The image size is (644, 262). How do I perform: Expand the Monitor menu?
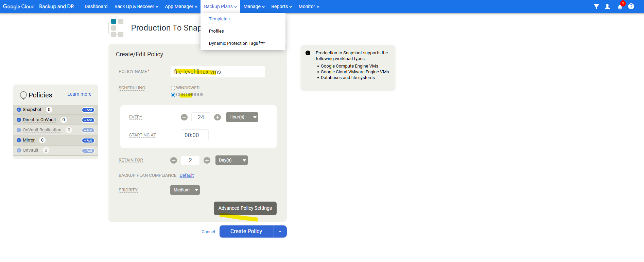point(309,6)
